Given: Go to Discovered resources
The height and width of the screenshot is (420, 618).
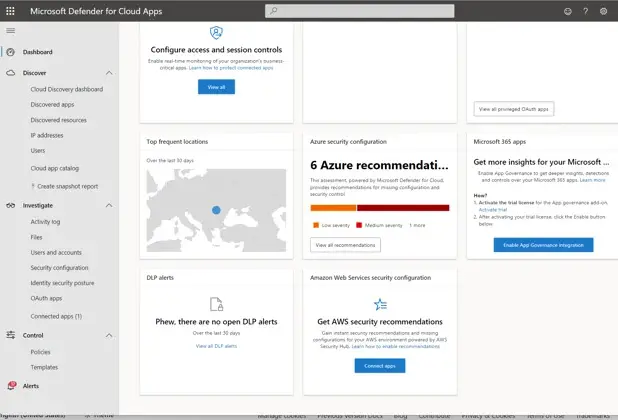Looking at the screenshot, I should point(58,120).
